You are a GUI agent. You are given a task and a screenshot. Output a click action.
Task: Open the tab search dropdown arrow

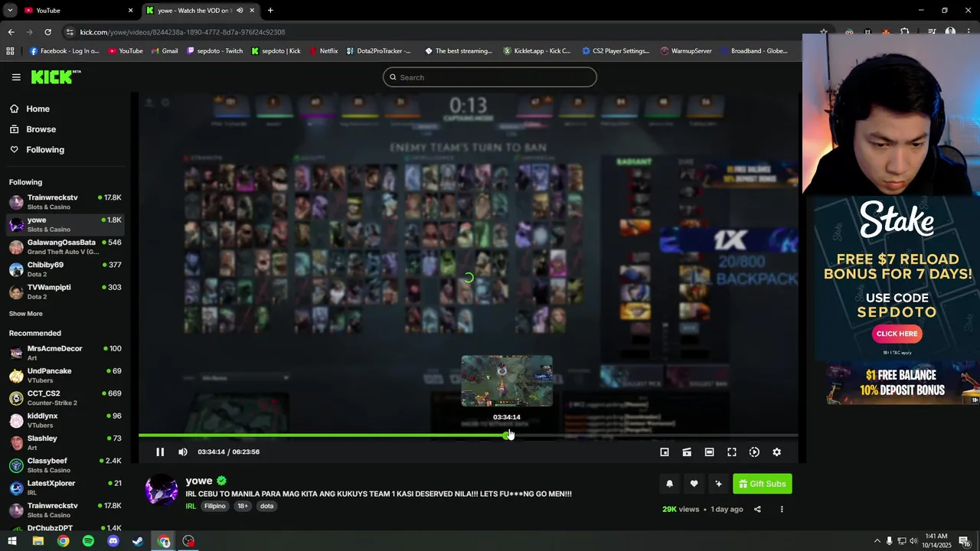9,11
